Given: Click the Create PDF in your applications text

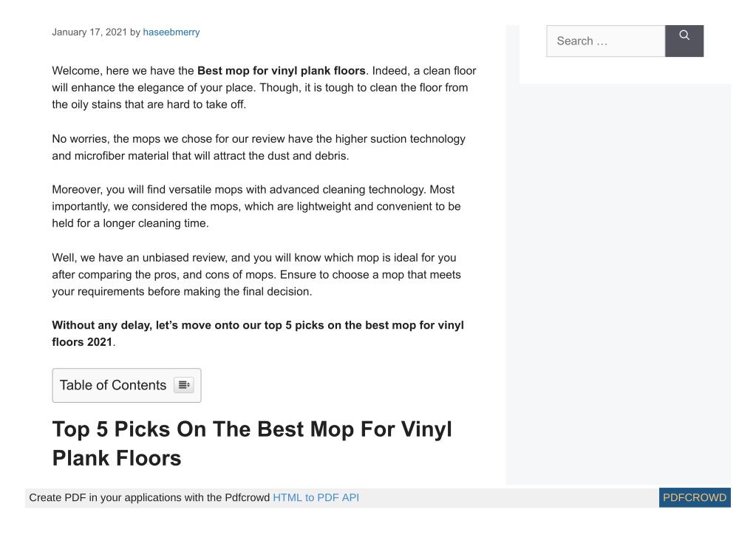Looking at the screenshot, I should pyautogui.click(x=149, y=497).
